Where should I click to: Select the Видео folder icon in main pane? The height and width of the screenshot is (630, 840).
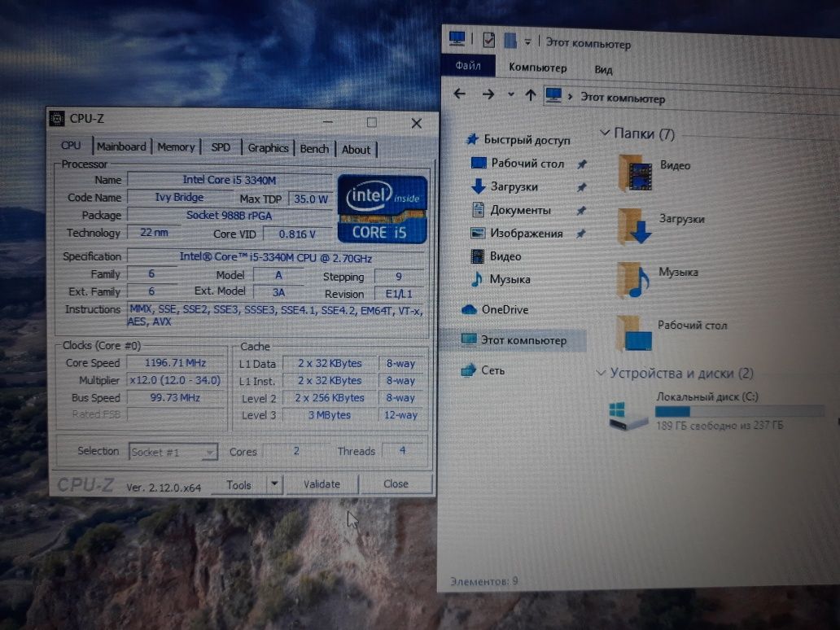tap(636, 173)
